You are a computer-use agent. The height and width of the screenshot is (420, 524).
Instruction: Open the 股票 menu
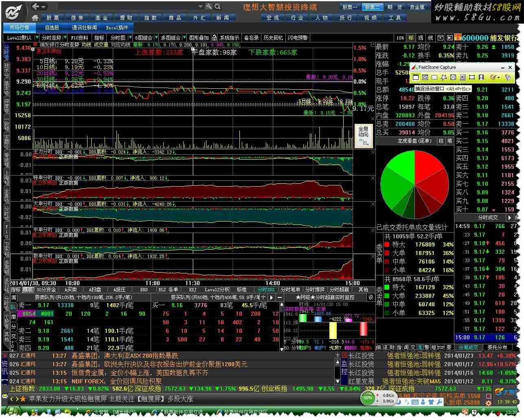(x=53, y=18)
